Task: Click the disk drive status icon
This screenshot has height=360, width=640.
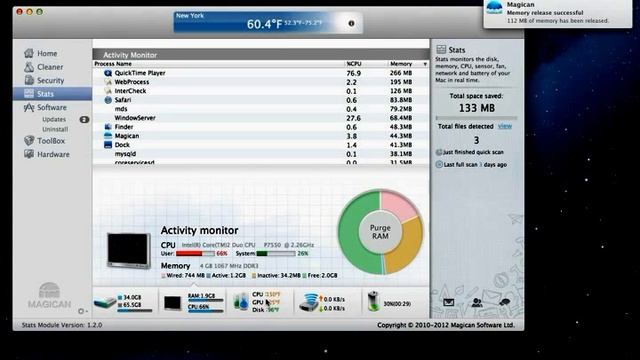Action: click(105, 302)
